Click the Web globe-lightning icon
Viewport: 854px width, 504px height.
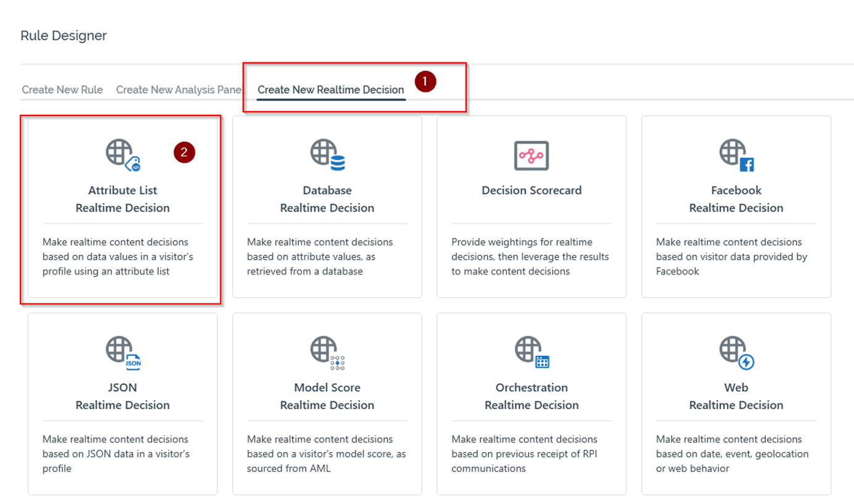pyautogui.click(x=735, y=352)
